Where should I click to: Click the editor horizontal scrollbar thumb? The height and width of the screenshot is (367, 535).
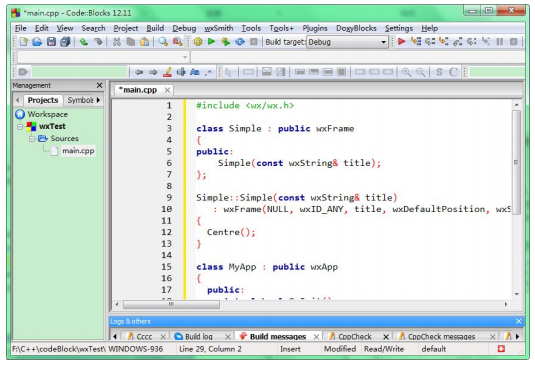tap(171, 304)
